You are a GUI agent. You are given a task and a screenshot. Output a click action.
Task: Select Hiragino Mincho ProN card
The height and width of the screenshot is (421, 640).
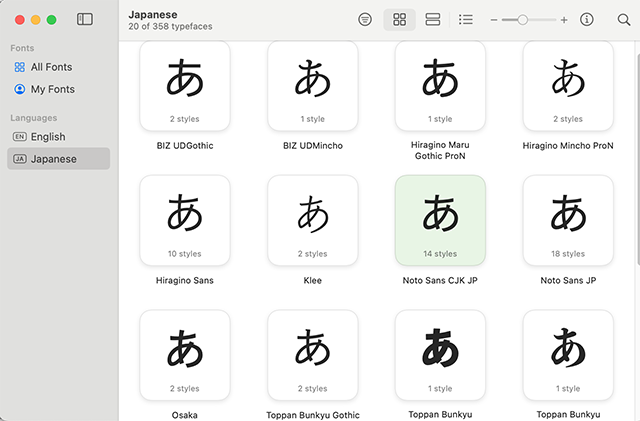(568, 86)
